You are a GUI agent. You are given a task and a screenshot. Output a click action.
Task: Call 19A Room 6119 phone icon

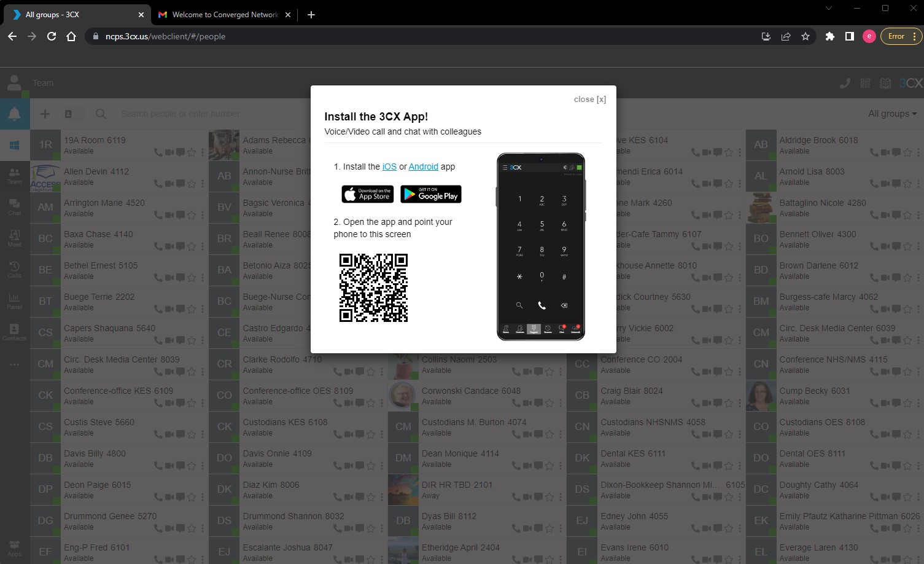[158, 152]
